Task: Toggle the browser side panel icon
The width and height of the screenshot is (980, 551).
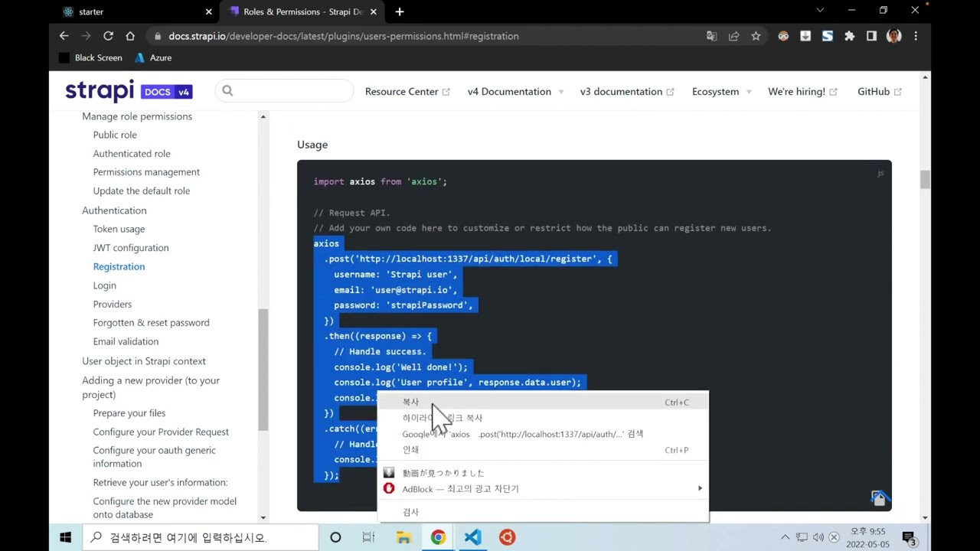Action: [x=871, y=36]
